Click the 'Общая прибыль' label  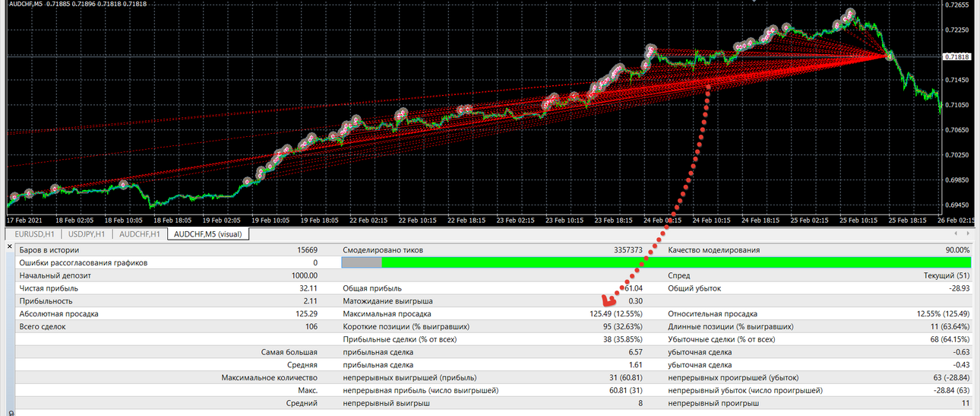tap(371, 288)
